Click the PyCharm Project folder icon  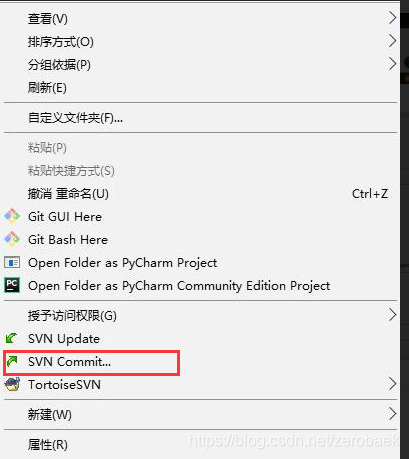tap(12, 263)
